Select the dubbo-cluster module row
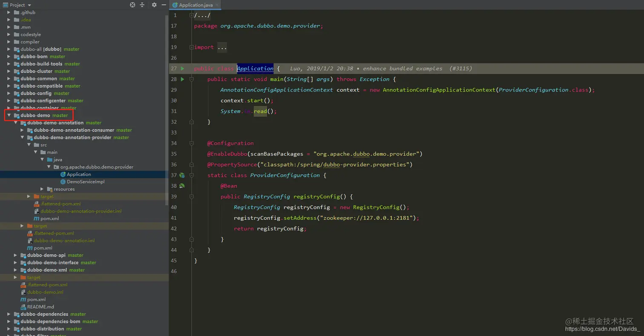 tap(84, 71)
